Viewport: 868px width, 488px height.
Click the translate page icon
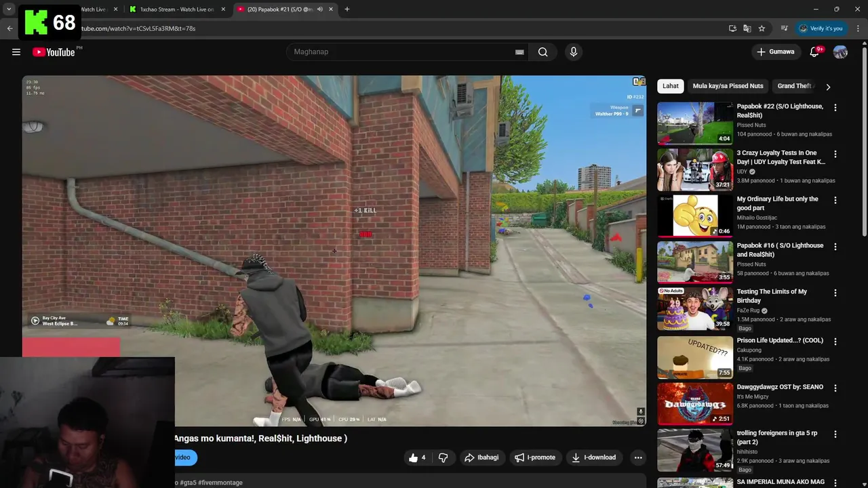pyautogui.click(x=747, y=28)
